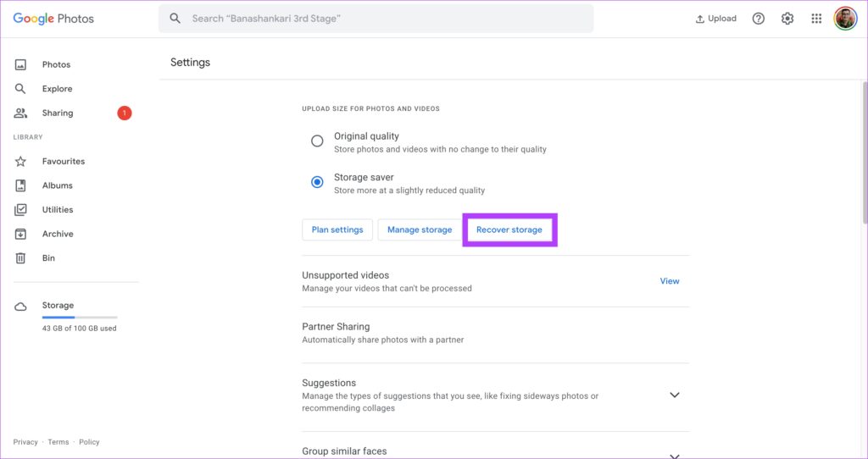
Task: Click the account profile avatar
Action: click(x=845, y=19)
